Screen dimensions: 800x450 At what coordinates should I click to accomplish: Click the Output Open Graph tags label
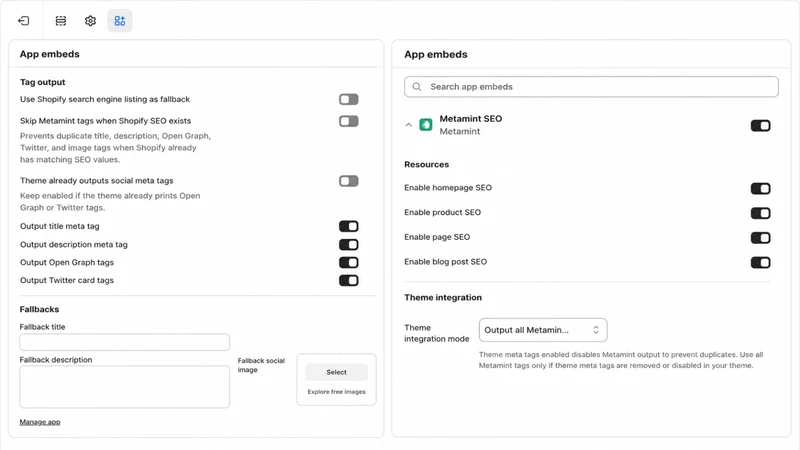point(67,262)
